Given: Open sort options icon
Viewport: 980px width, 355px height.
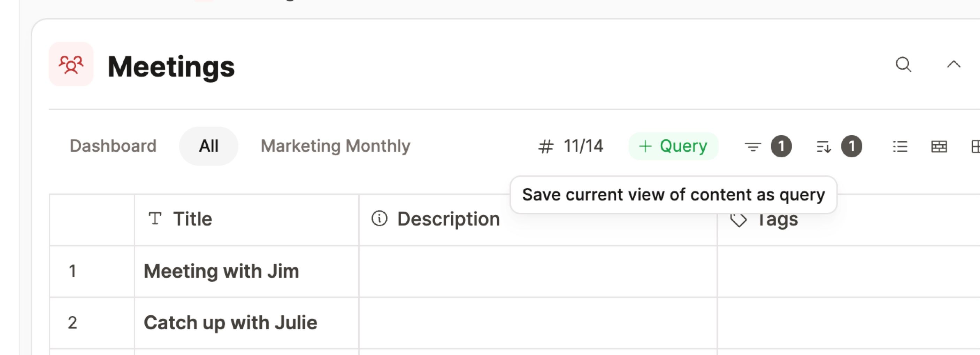Looking at the screenshot, I should [x=823, y=147].
